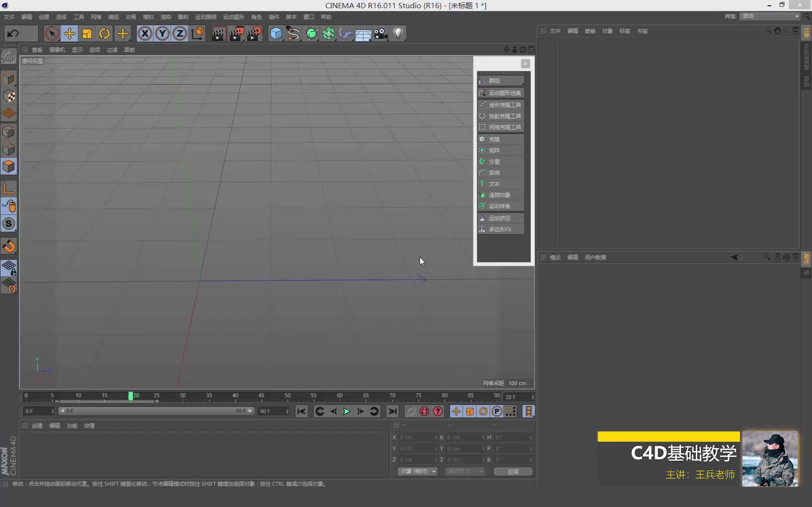Toggle the coordinate system icon
812x507 pixels.
click(x=198, y=33)
